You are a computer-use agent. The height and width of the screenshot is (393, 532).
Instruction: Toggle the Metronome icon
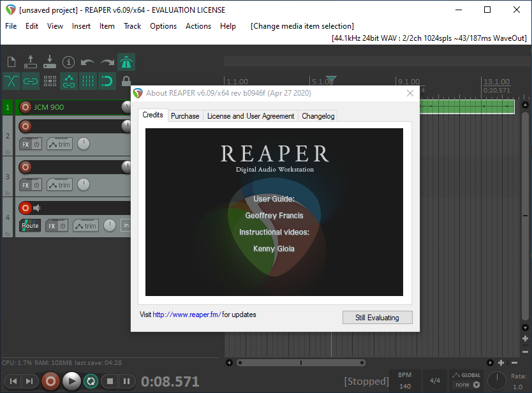(x=126, y=62)
